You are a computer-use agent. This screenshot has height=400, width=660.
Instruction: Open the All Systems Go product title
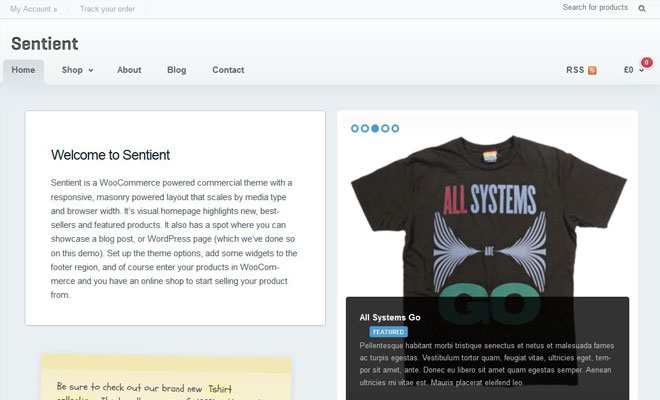click(x=390, y=317)
